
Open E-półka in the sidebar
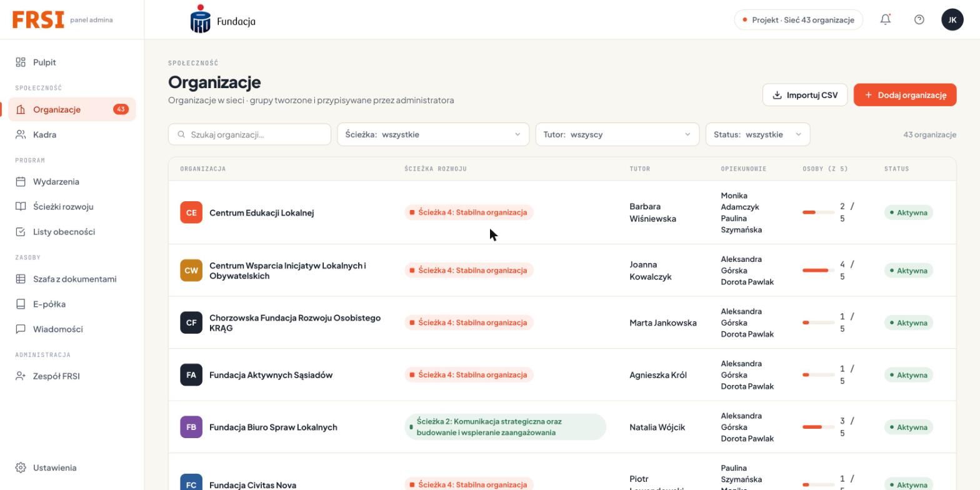pos(72,304)
